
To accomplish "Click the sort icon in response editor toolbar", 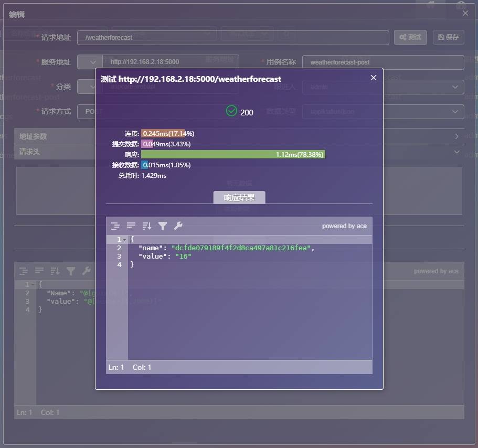I will pos(147,226).
